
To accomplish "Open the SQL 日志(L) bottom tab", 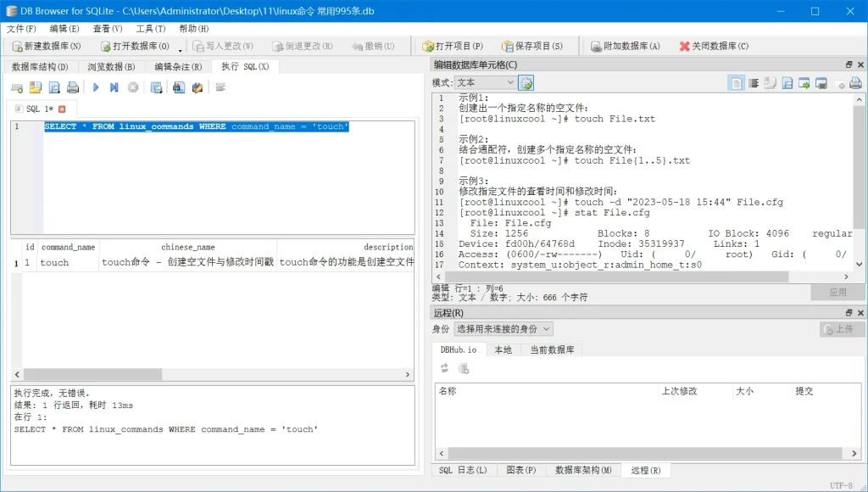I will (463, 470).
